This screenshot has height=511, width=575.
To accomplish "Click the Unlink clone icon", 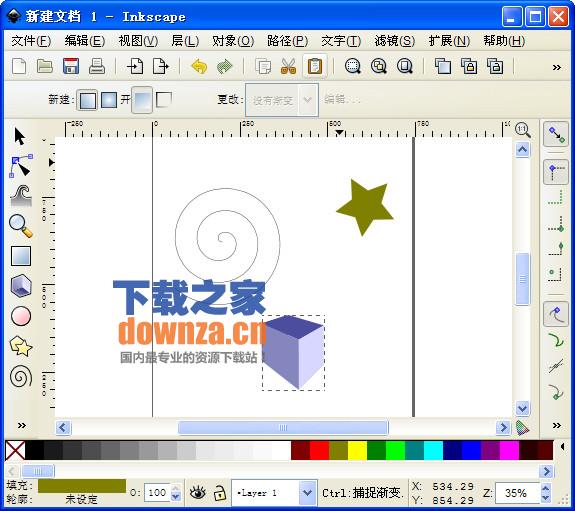I will 495,66.
